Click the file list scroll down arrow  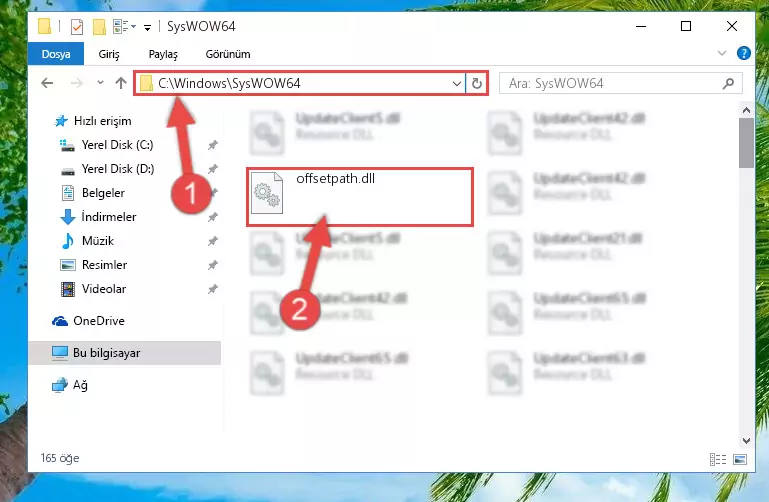coord(746,440)
